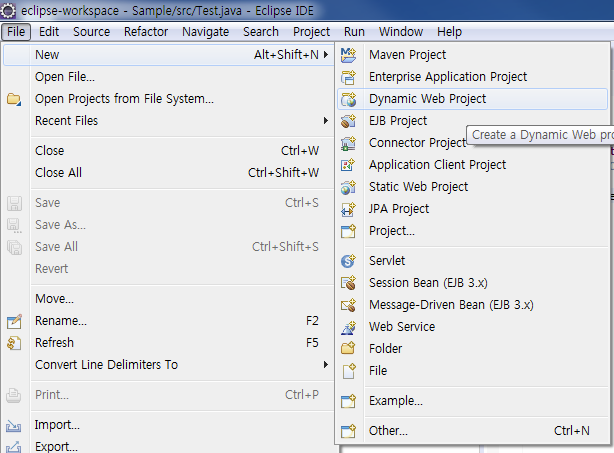This screenshot has width=614, height=453.
Task: Click the Eclipse logo in title bar
Action: [8, 11]
